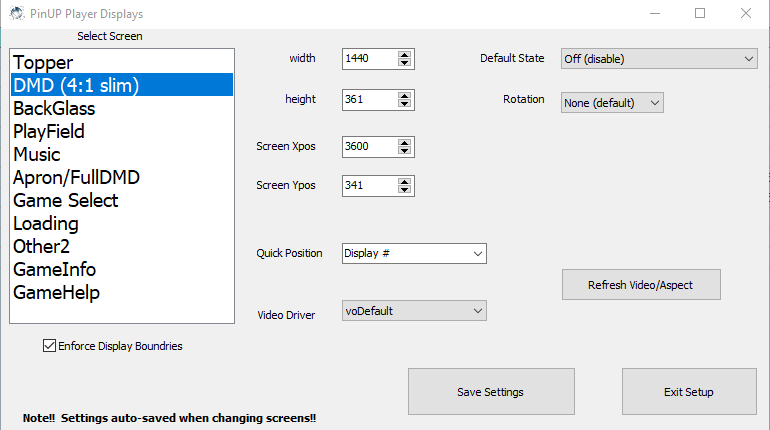770x430 pixels.
Task: Increase Screen Ypos with up arrow
Action: pyautogui.click(x=405, y=182)
